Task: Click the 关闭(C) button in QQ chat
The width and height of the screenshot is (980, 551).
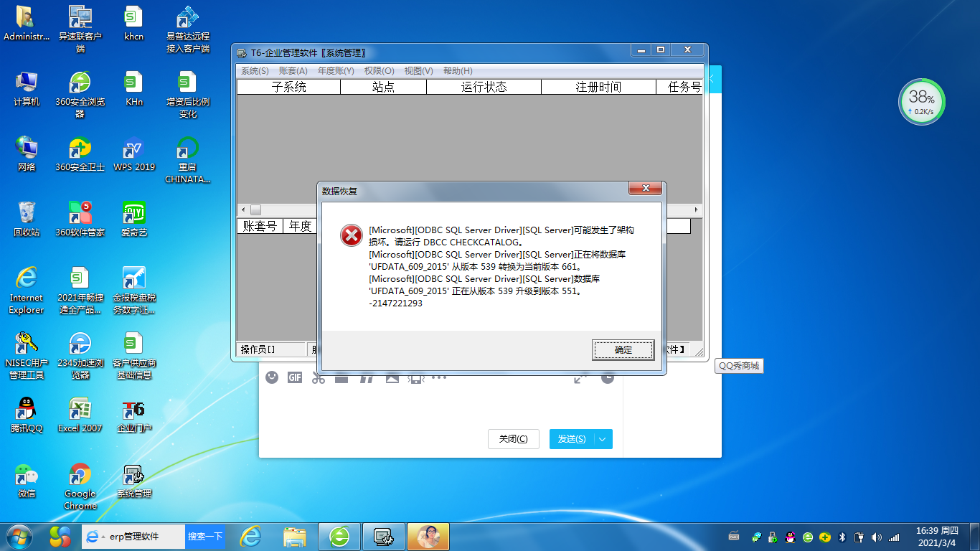Action: pyautogui.click(x=513, y=439)
